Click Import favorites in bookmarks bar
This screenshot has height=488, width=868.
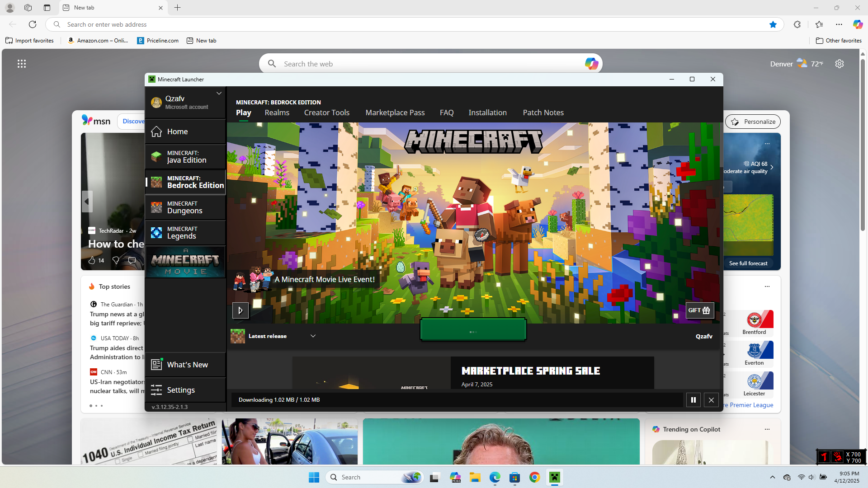pos(29,41)
